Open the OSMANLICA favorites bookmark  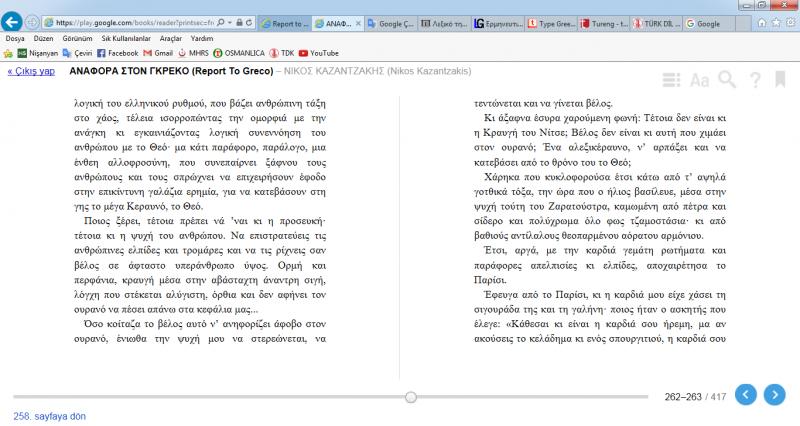click(239, 53)
